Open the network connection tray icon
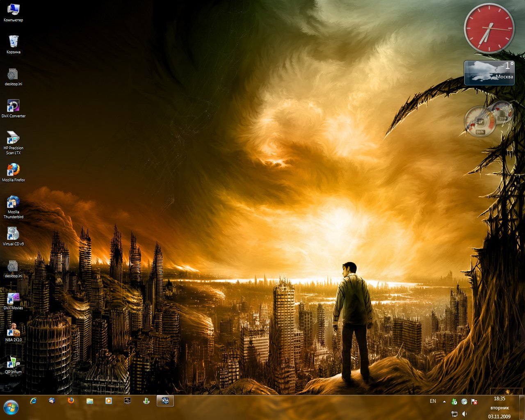The width and height of the screenshot is (525, 420). pos(454,414)
